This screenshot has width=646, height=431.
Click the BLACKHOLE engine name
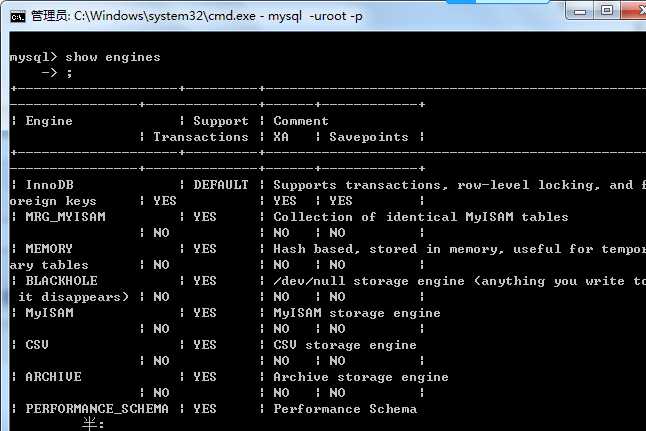click(x=61, y=281)
